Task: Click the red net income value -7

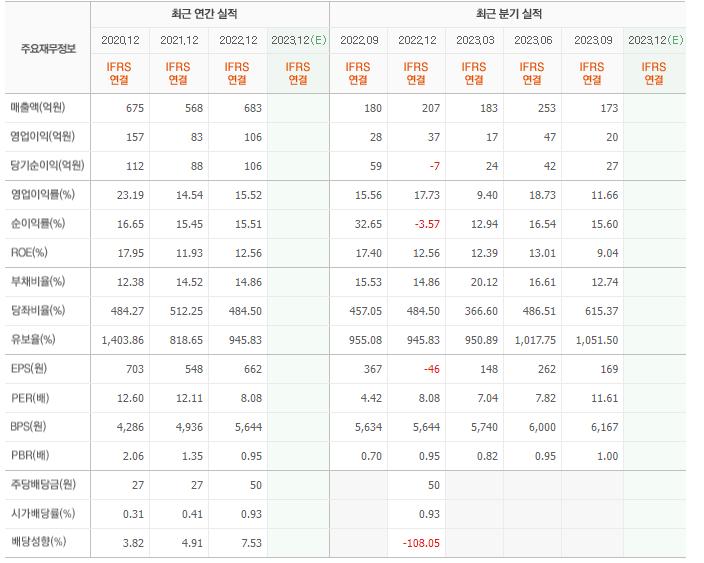Action: (x=435, y=166)
